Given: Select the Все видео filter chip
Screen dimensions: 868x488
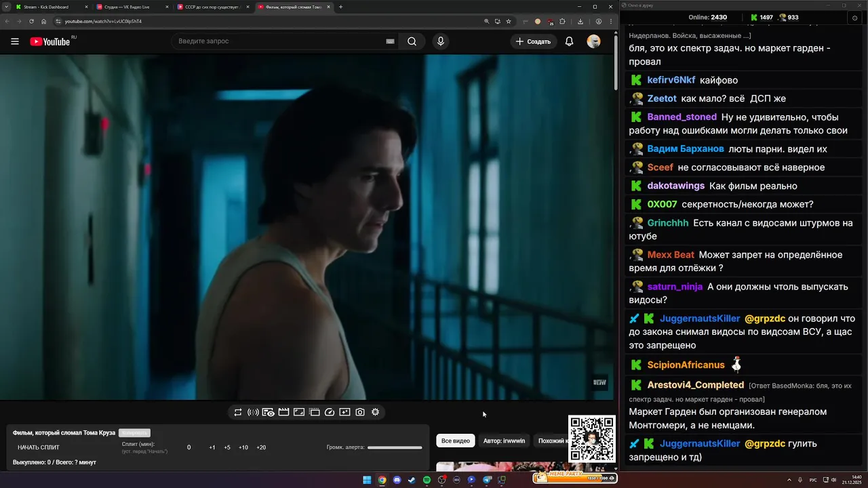Looking at the screenshot, I should tap(456, 441).
